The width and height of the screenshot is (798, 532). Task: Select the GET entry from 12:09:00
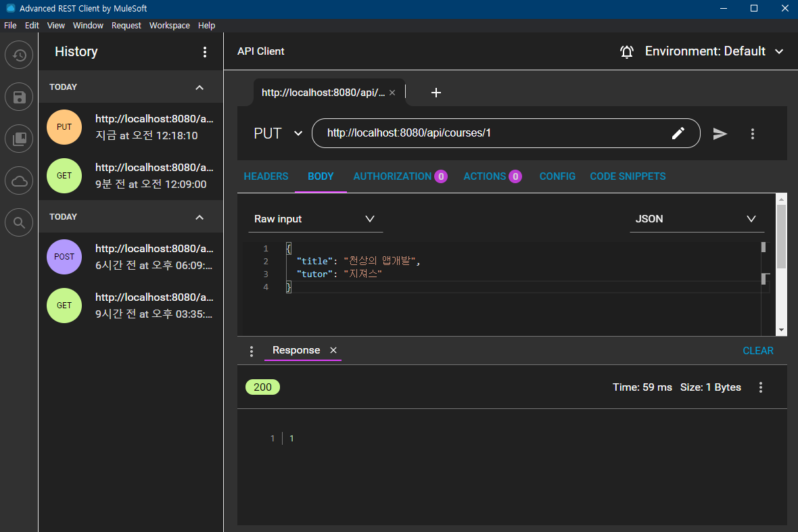point(131,176)
